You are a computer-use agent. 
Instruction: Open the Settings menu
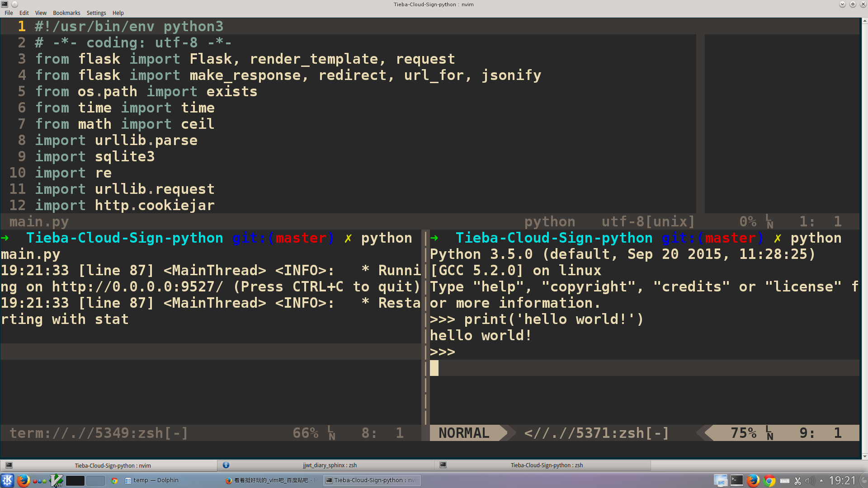coord(96,13)
